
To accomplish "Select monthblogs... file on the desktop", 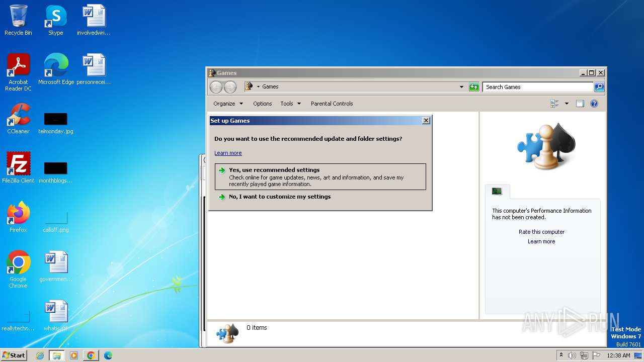I will coord(55,172).
